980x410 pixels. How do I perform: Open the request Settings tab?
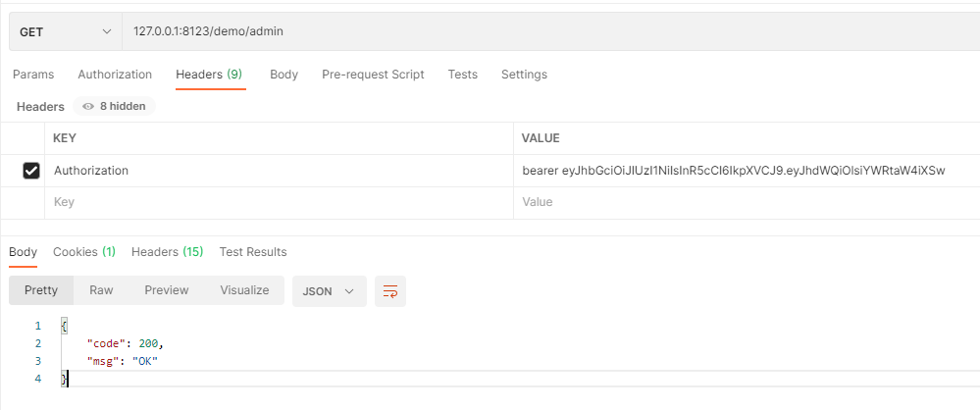tap(524, 75)
